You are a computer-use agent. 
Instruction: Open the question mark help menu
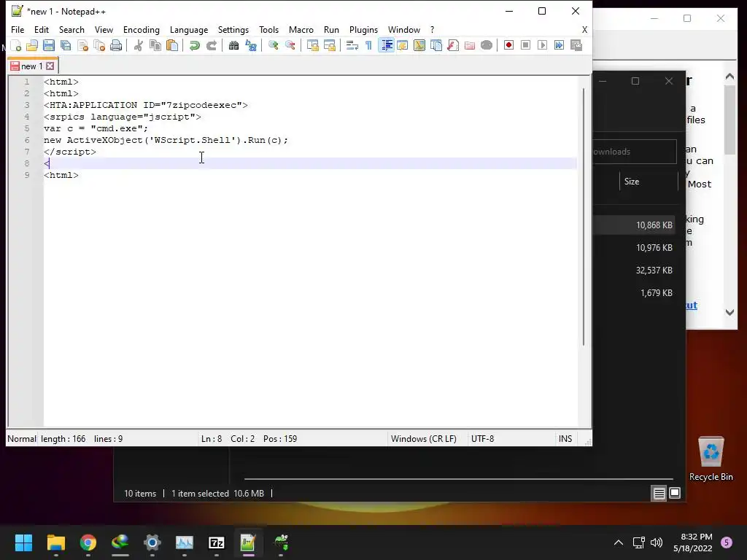(x=432, y=29)
